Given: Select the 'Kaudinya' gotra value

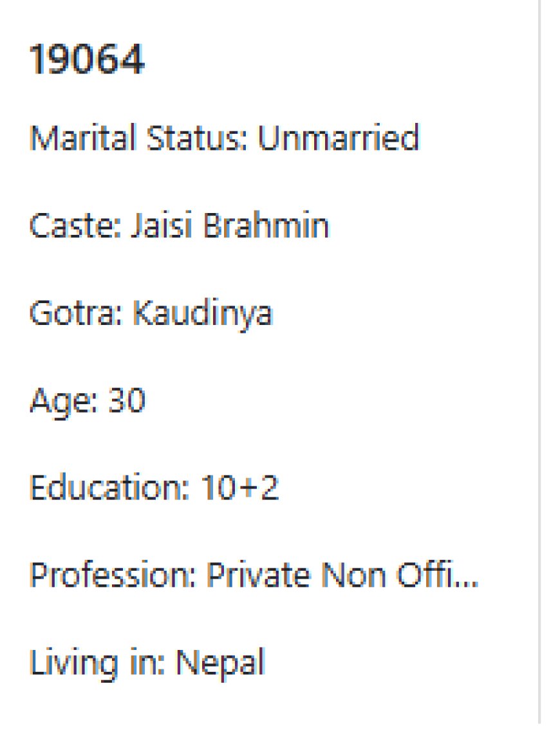Looking at the screenshot, I should 203,314.
